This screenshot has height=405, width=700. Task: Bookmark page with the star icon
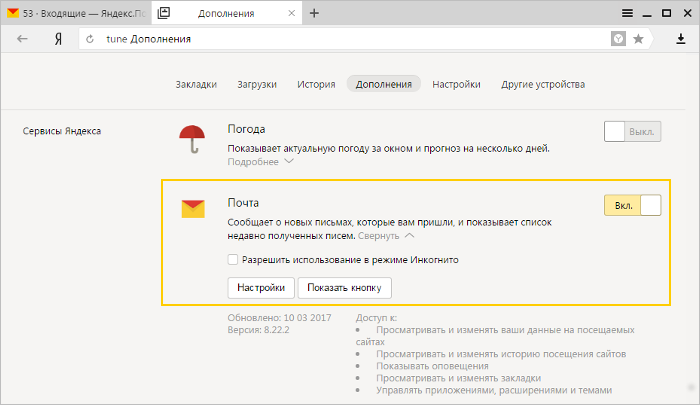[x=638, y=39]
